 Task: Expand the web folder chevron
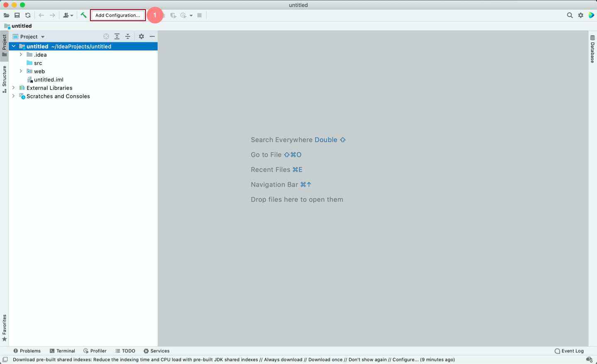coord(21,71)
